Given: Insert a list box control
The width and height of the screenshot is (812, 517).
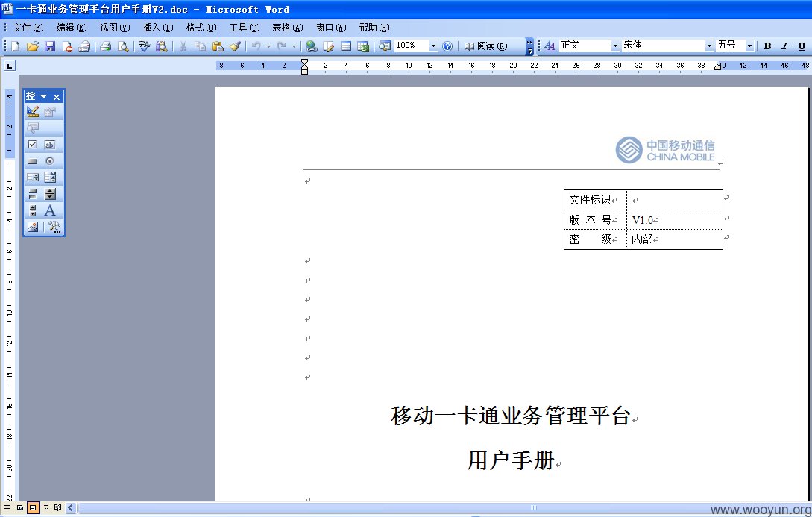Looking at the screenshot, I should click(33, 178).
